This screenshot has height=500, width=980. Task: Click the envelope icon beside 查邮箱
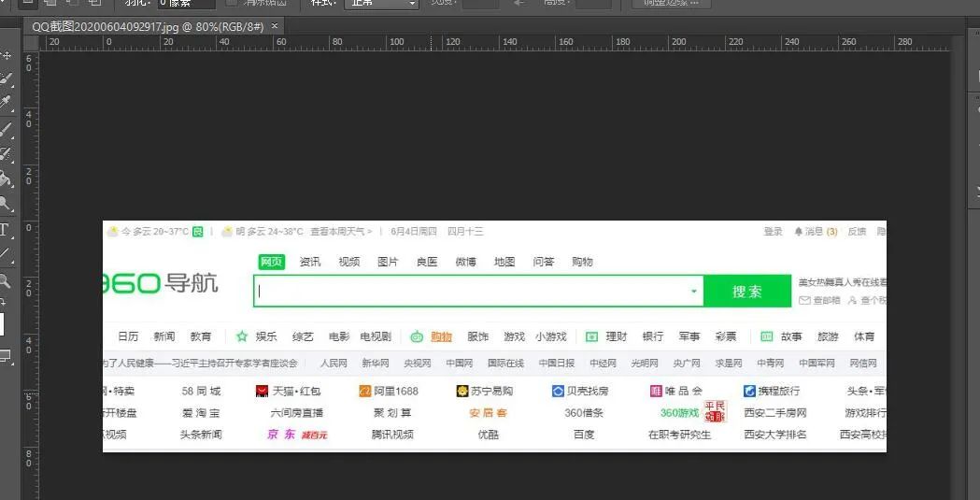(x=804, y=301)
